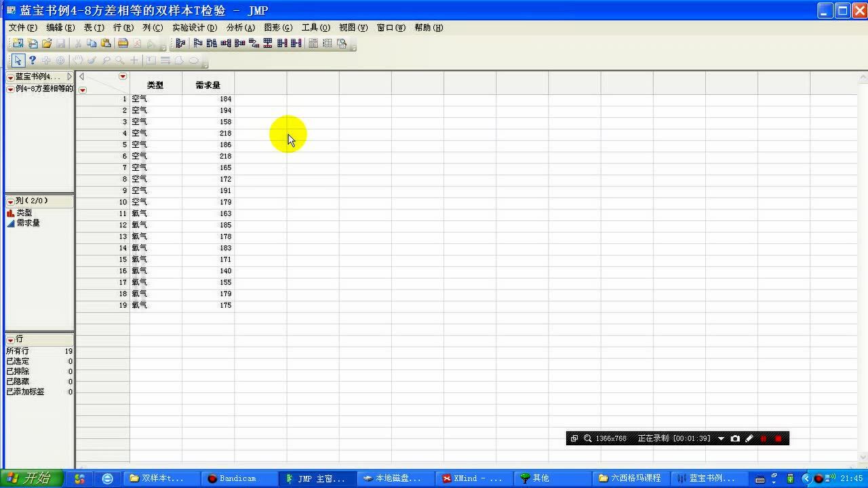Click the first analysis platform icon on the toolbar
The width and height of the screenshot is (868, 488).
(180, 43)
